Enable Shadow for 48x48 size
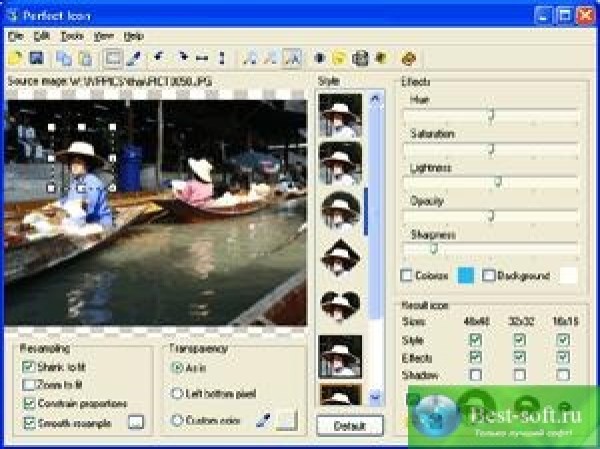The width and height of the screenshot is (600, 449). coord(476,374)
